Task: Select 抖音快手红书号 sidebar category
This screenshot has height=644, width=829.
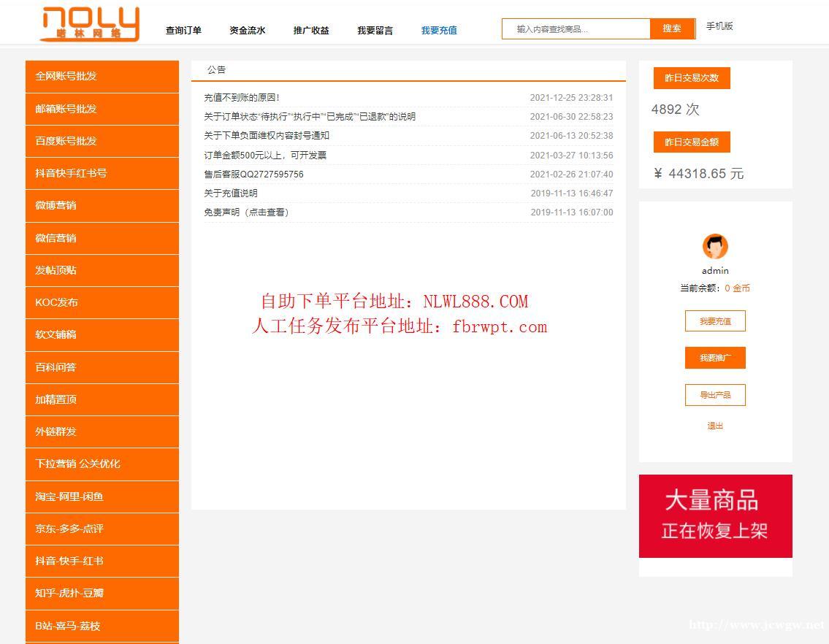Action: click(102, 173)
